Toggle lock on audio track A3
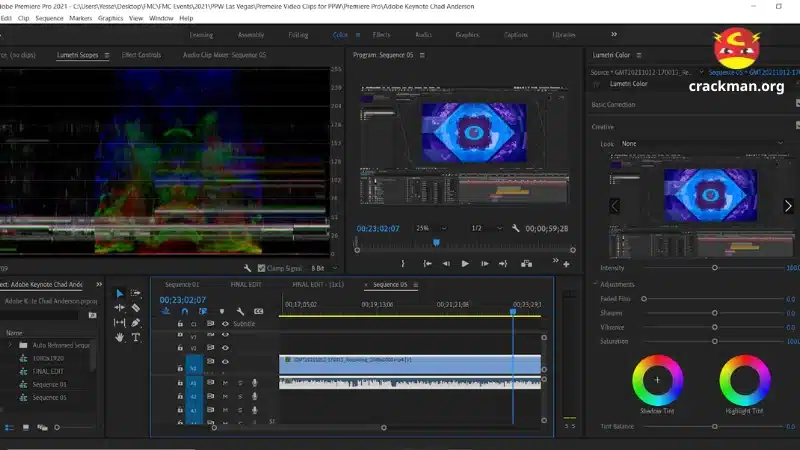800x450 pixels. coord(180,410)
